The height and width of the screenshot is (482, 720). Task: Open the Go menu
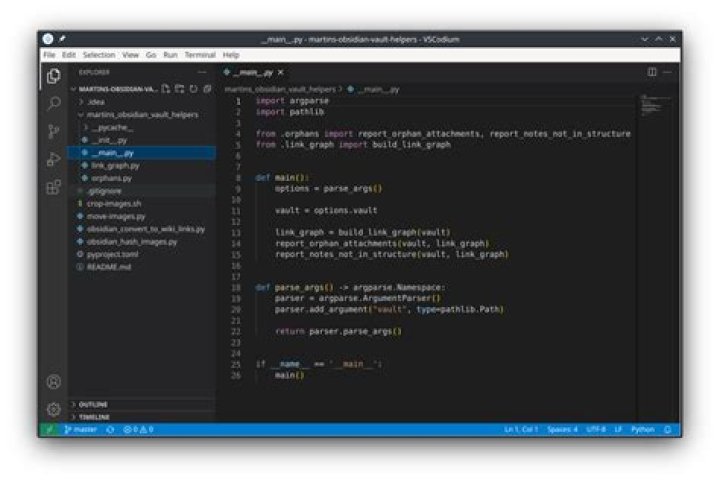[151, 55]
